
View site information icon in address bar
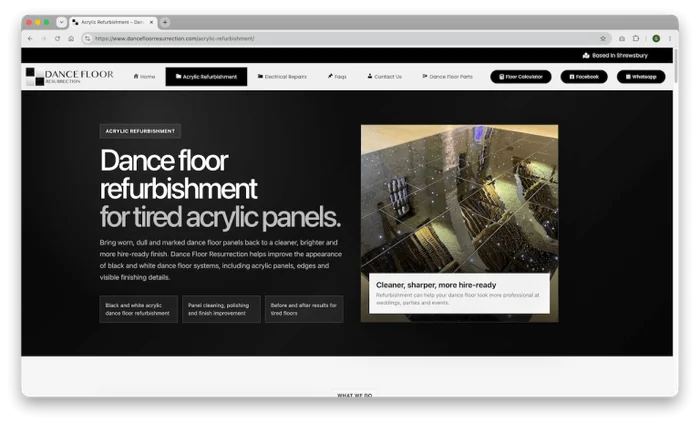tap(88, 39)
